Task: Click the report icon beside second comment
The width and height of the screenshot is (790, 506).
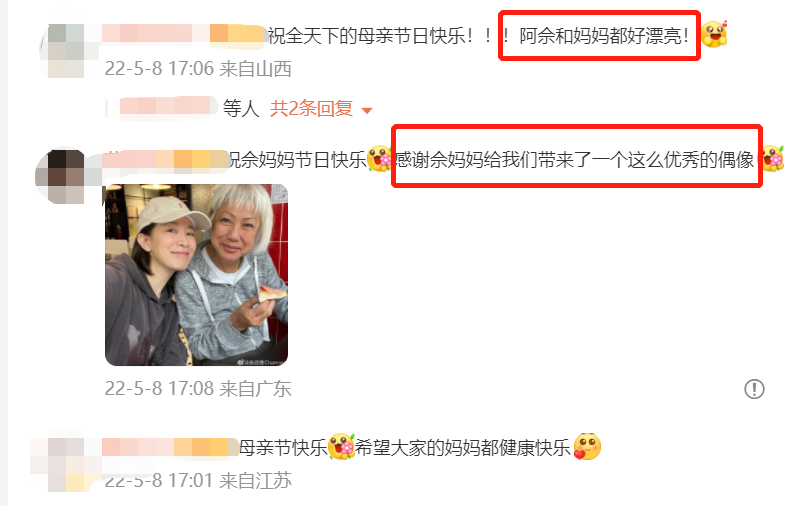Action: click(x=754, y=389)
